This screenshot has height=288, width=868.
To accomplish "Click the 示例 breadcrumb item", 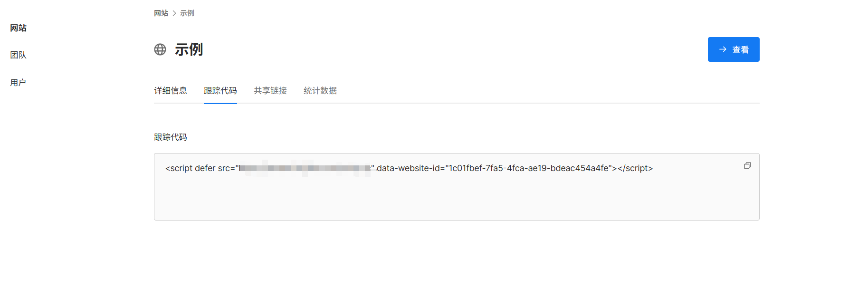I will coord(187,13).
